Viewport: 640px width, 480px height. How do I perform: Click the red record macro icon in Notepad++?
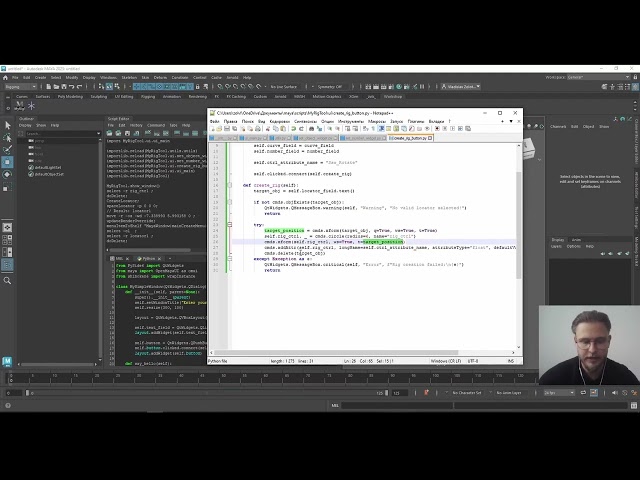pos(437,129)
